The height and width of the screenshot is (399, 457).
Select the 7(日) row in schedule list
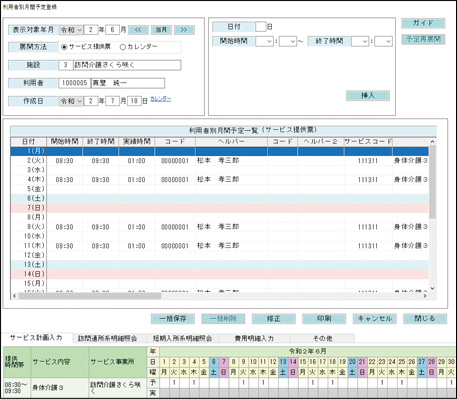[219, 208]
